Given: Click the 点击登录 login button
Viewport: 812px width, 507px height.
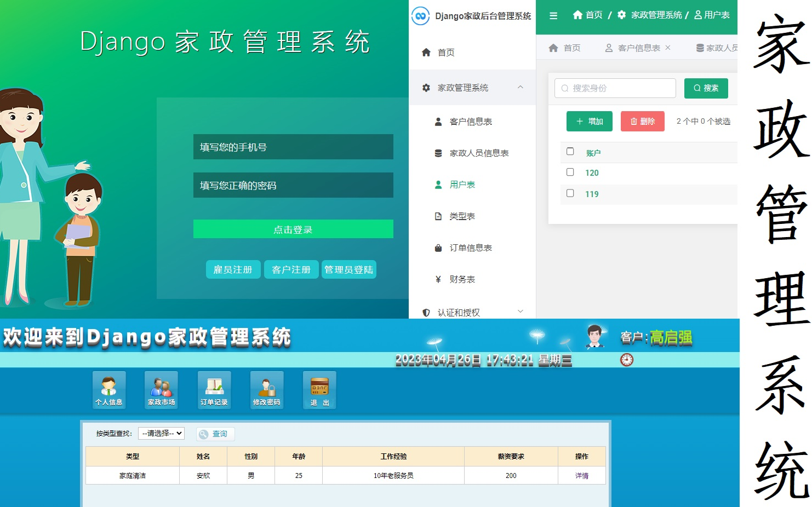Looking at the screenshot, I should click(293, 229).
